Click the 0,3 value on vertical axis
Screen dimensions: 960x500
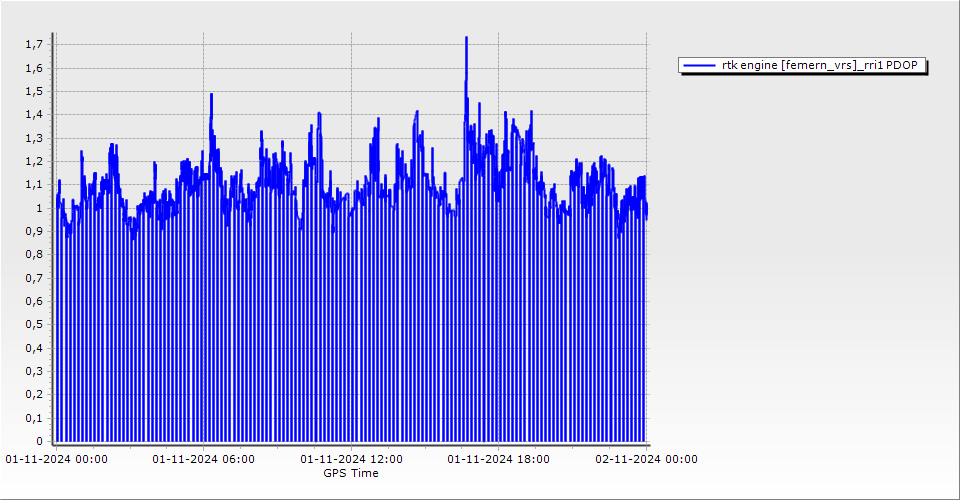tap(33, 371)
